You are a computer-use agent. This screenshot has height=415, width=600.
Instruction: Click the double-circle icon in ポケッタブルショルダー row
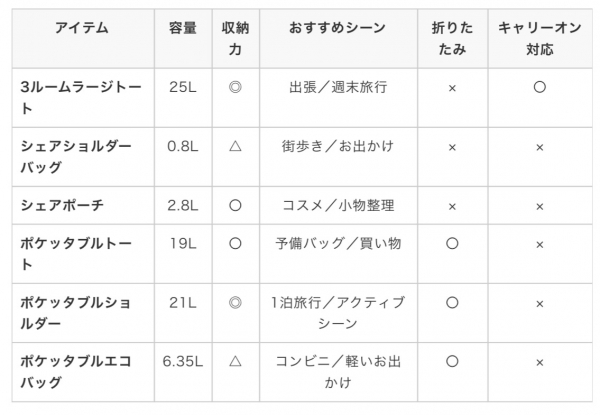click(x=235, y=303)
